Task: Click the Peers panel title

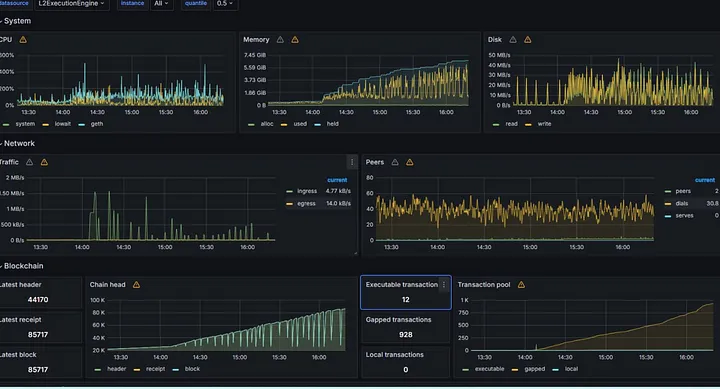Action: tap(375, 162)
